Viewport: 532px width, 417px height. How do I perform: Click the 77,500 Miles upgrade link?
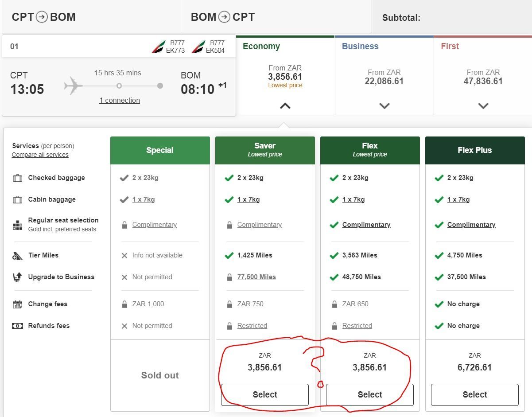pos(256,277)
